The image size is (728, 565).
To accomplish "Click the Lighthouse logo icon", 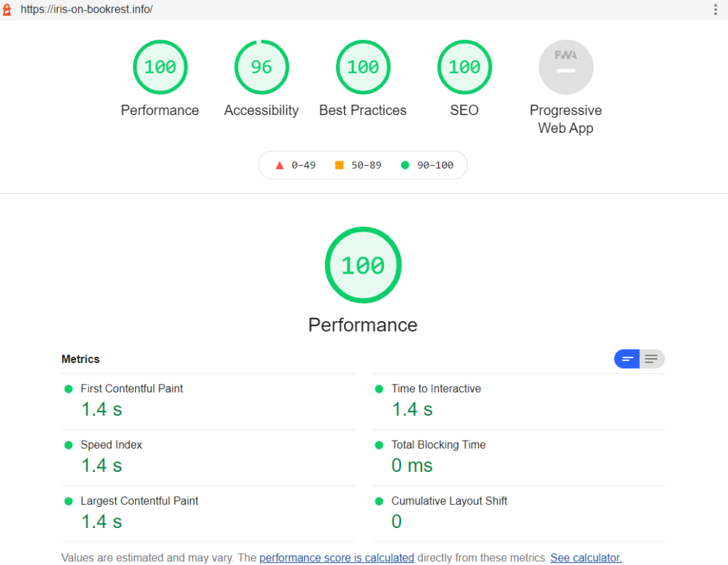I will pos(7,10).
